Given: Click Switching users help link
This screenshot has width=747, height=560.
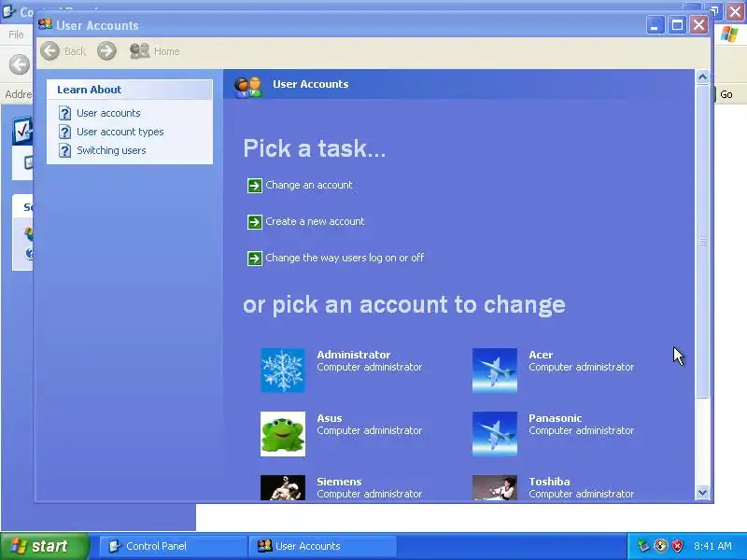Looking at the screenshot, I should click(111, 150).
